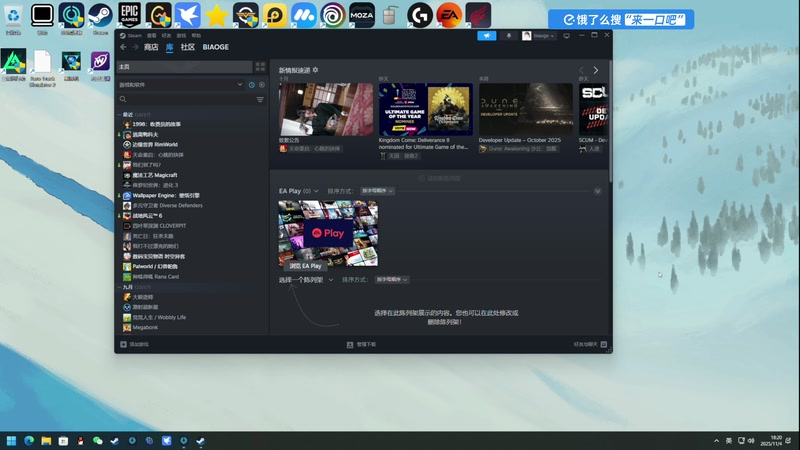
Task: Click the Dune: Awakening game tag link
Action: 519,149
